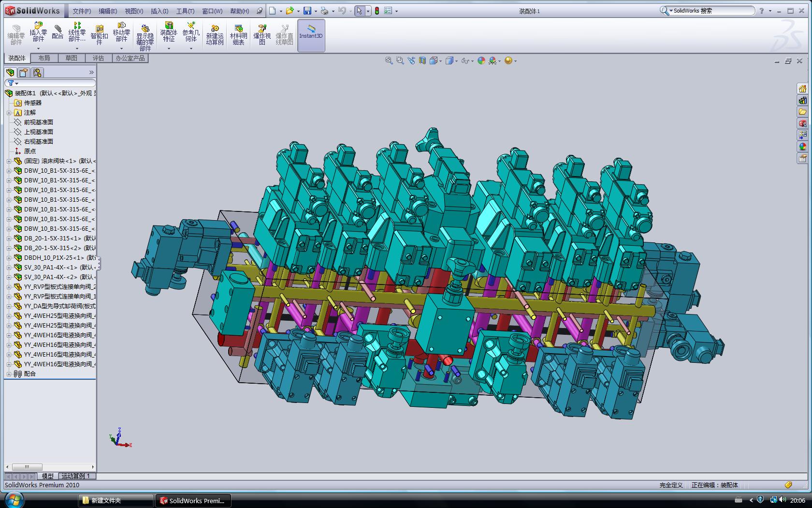Select 原点 origin in tree
812x508 pixels.
point(29,151)
